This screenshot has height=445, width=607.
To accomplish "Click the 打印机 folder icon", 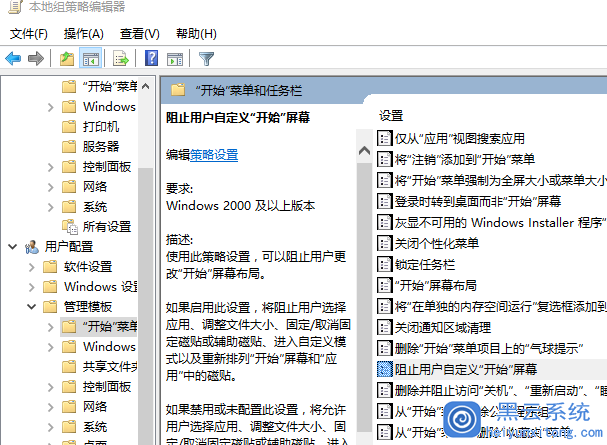I will coord(69,127).
